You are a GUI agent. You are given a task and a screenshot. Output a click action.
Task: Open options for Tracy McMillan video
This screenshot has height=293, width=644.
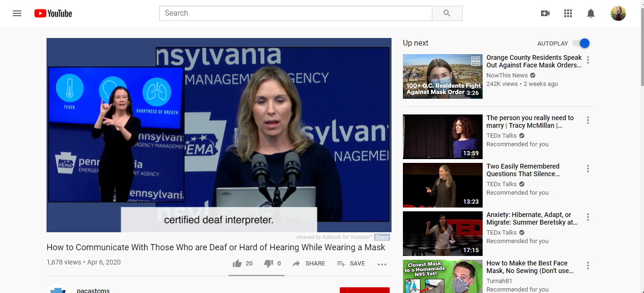coord(588,120)
